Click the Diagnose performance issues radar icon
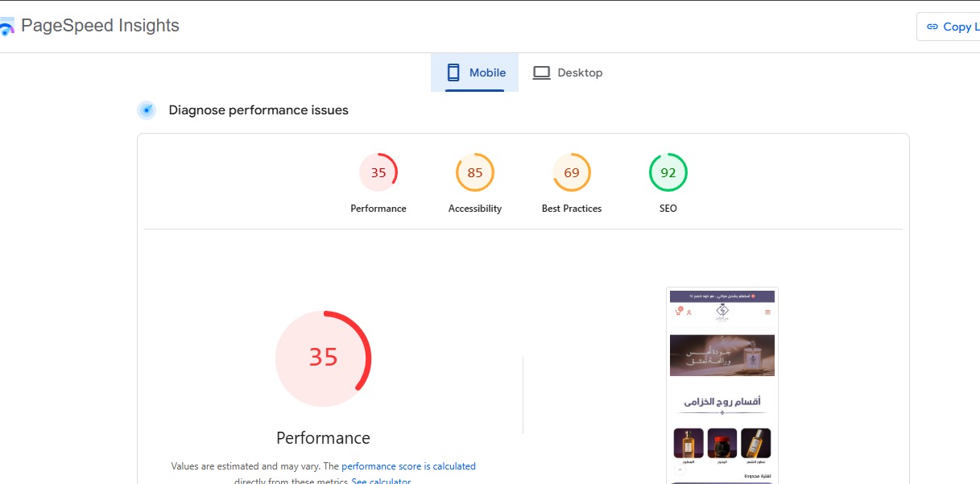Viewport: 980px width, 484px height. point(147,110)
